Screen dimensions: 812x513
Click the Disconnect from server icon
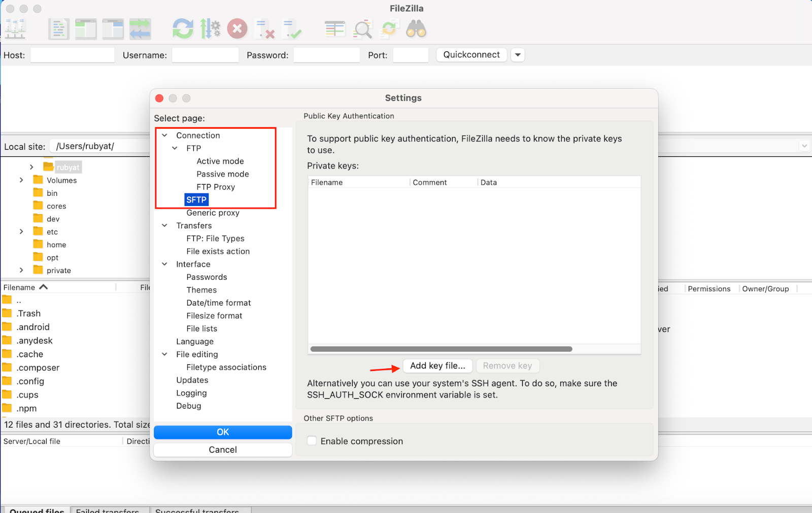(265, 29)
